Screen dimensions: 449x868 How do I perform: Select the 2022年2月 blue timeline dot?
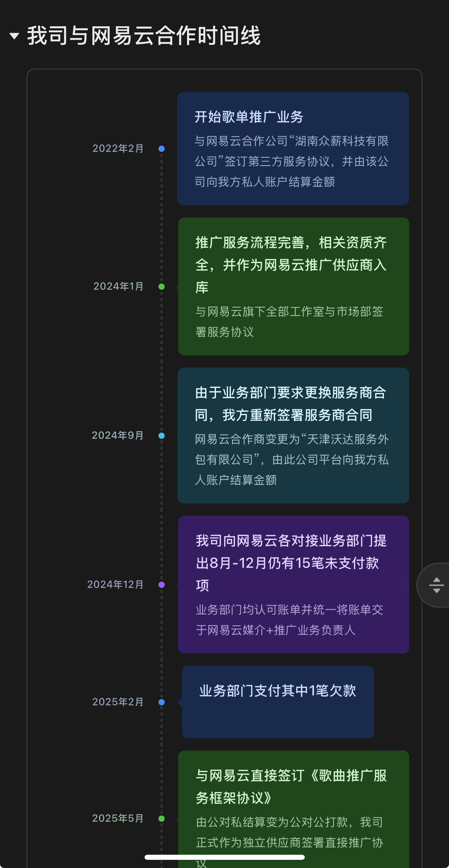[x=162, y=149]
